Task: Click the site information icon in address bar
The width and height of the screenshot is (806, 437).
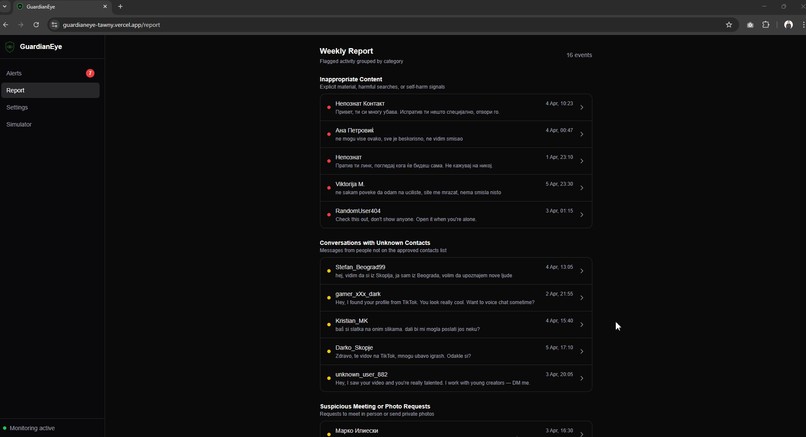Action: (x=54, y=25)
